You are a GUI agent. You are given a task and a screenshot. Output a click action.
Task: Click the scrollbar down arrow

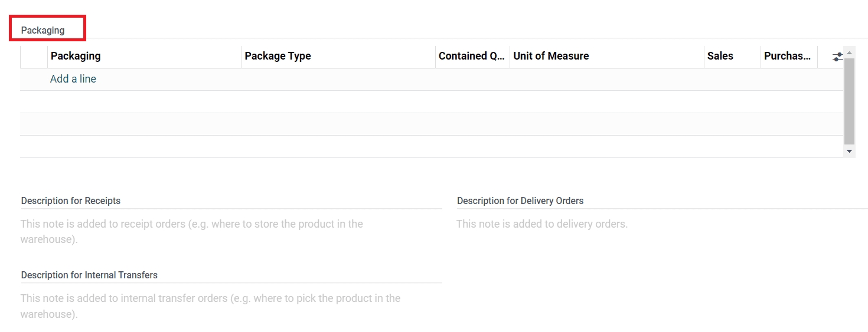click(x=849, y=152)
